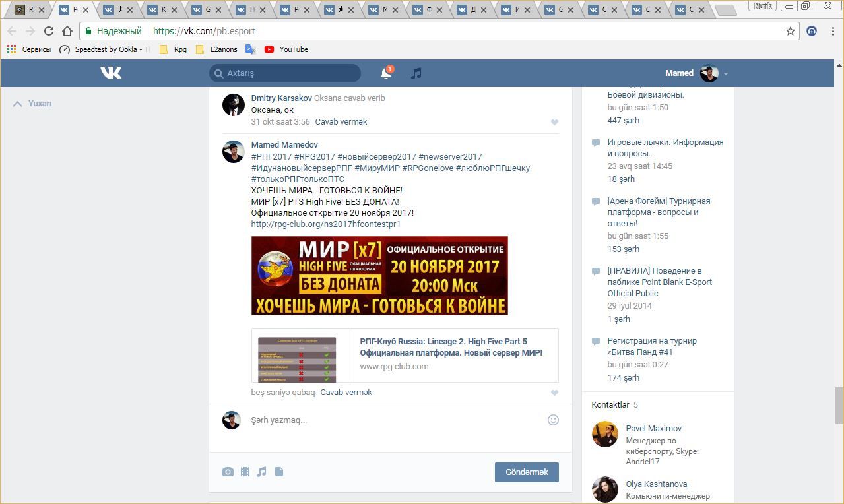Open YouTube bookmark
This screenshot has width=844, height=504.
coord(286,49)
